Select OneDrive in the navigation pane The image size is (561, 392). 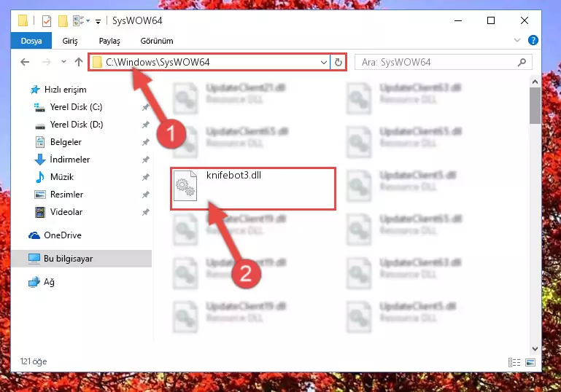coord(63,235)
